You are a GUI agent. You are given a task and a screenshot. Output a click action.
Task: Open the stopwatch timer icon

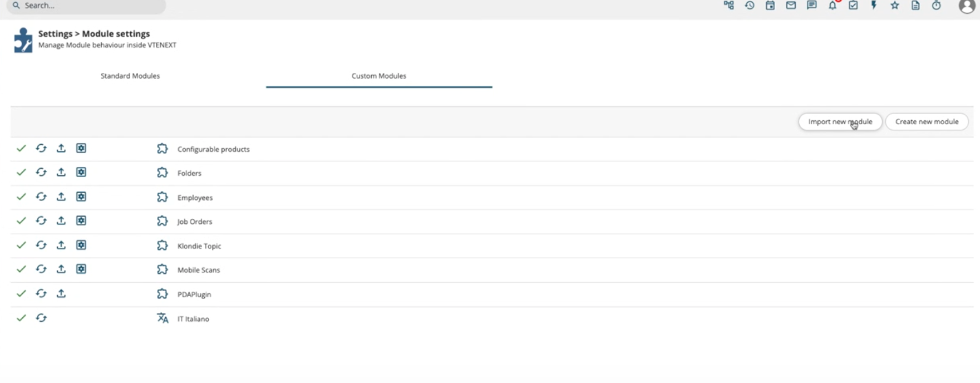click(937, 6)
